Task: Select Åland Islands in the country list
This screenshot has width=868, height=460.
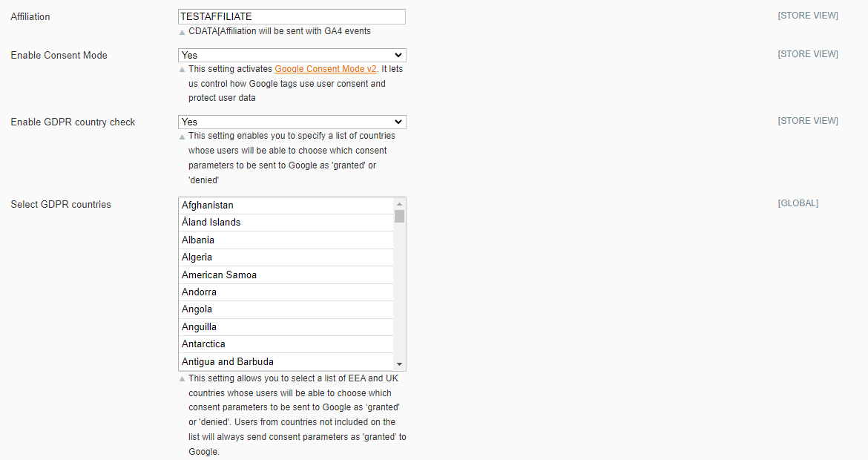Action: [286, 223]
